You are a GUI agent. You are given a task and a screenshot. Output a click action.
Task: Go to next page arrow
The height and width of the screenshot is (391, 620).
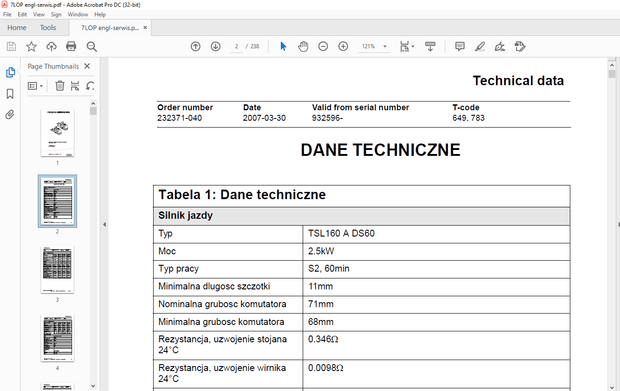click(x=215, y=47)
